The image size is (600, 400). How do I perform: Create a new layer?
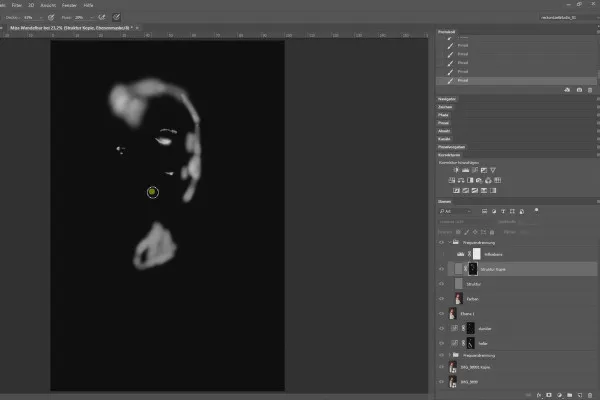pyautogui.click(x=580, y=395)
